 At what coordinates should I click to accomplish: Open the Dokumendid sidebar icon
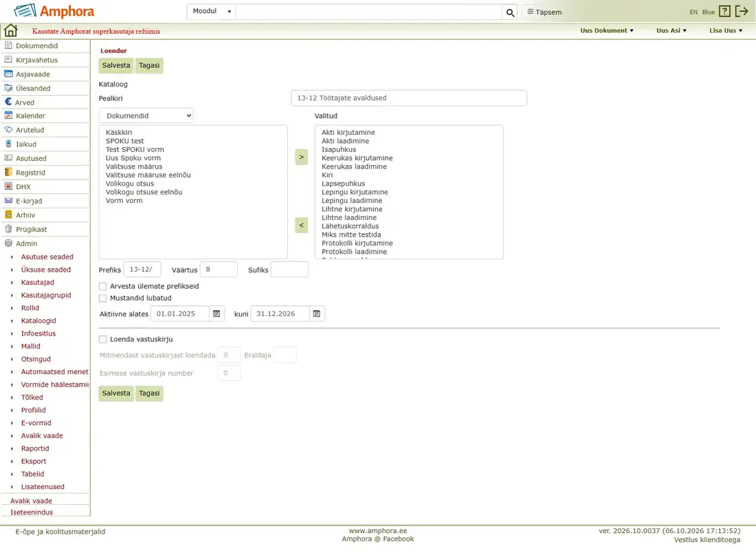(8, 45)
